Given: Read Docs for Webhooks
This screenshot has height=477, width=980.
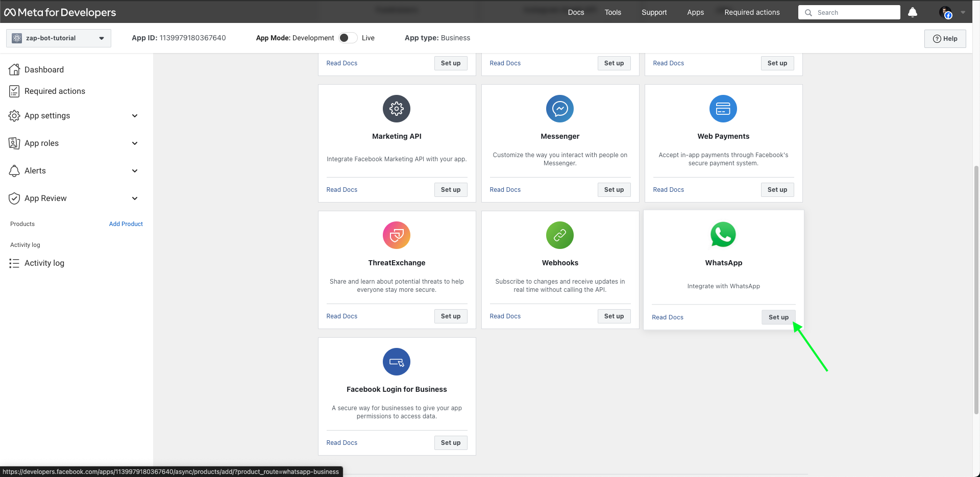Looking at the screenshot, I should [x=505, y=316].
